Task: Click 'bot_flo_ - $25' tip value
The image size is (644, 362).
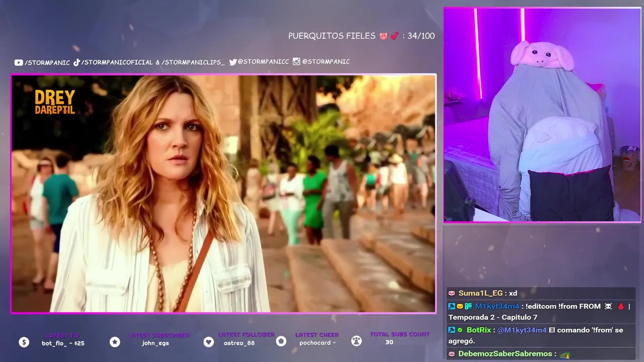Action: click(x=63, y=343)
